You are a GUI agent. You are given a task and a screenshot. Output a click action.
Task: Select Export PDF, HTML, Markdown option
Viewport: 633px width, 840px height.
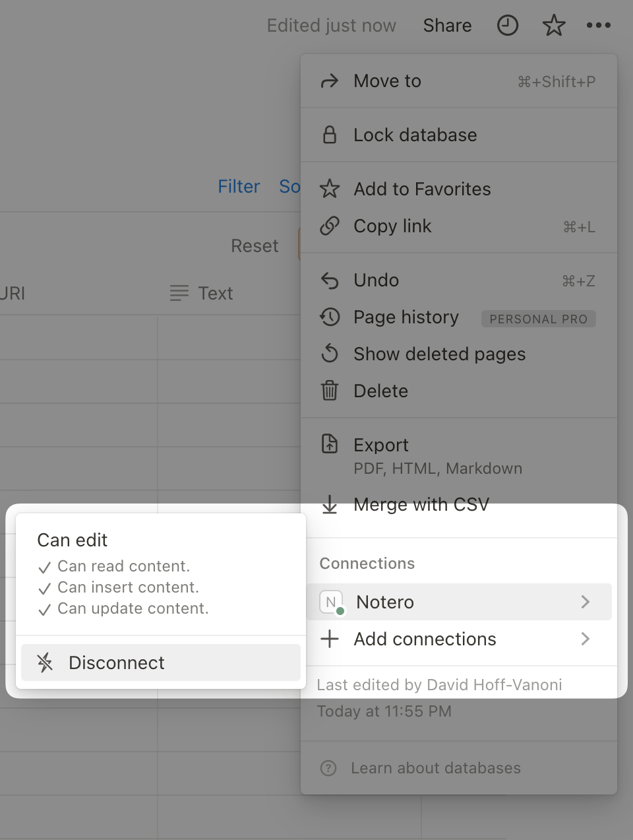click(x=381, y=445)
